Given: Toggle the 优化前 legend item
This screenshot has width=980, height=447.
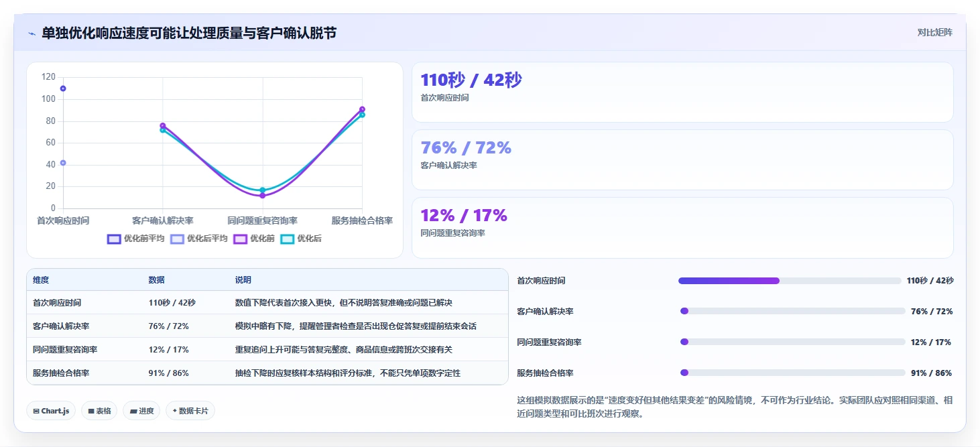Looking at the screenshot, I should [x=254, y=239].
